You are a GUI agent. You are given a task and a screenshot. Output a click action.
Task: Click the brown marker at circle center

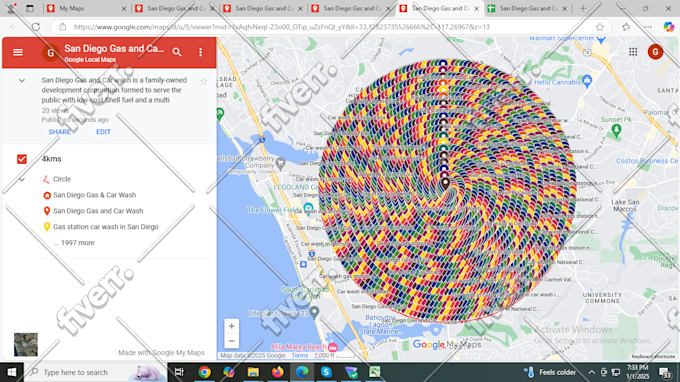pyautogui.click(x=445, y=183)
